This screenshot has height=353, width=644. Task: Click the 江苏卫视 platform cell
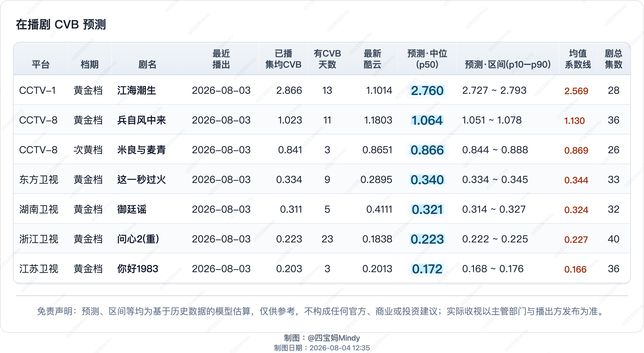coord(39,269)
